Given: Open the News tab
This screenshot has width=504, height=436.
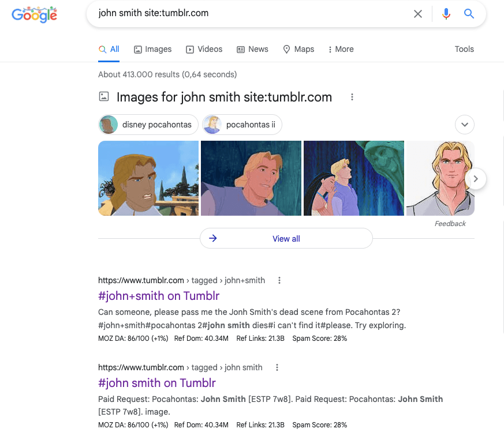Looking at the screenshot, I should 252,49.
